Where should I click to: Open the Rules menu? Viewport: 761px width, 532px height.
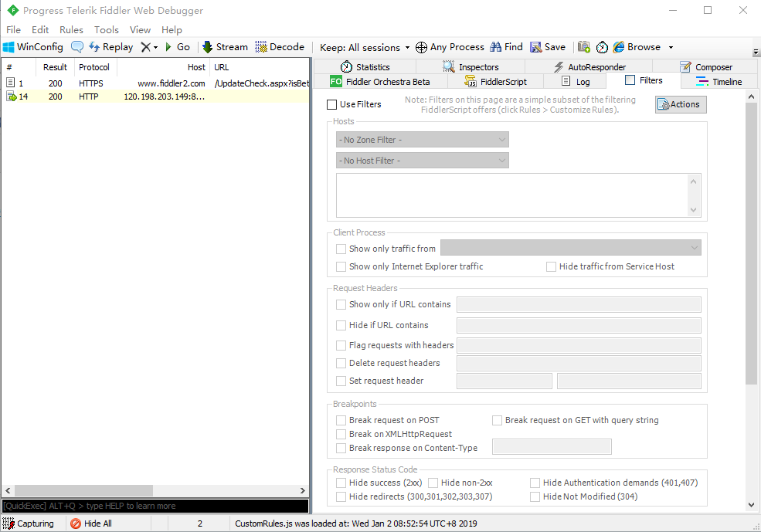pos(71,29)
